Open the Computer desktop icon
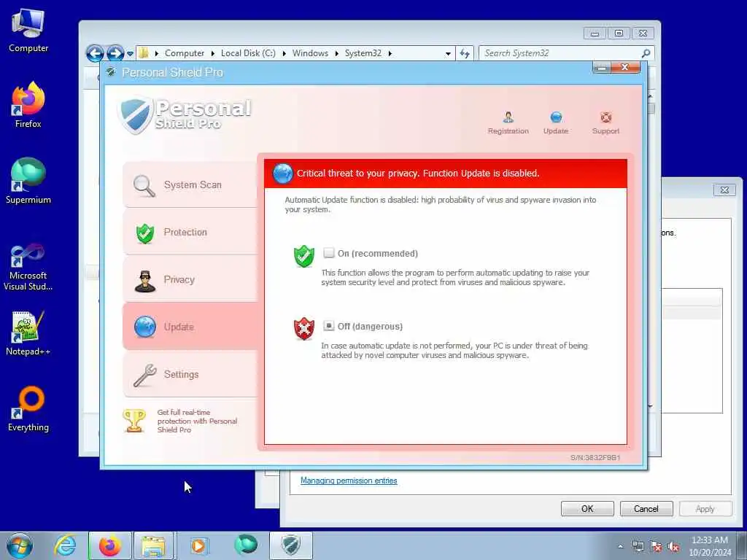Screen dimensions: 747x560 pyautogui.click(x=28, y=31)
